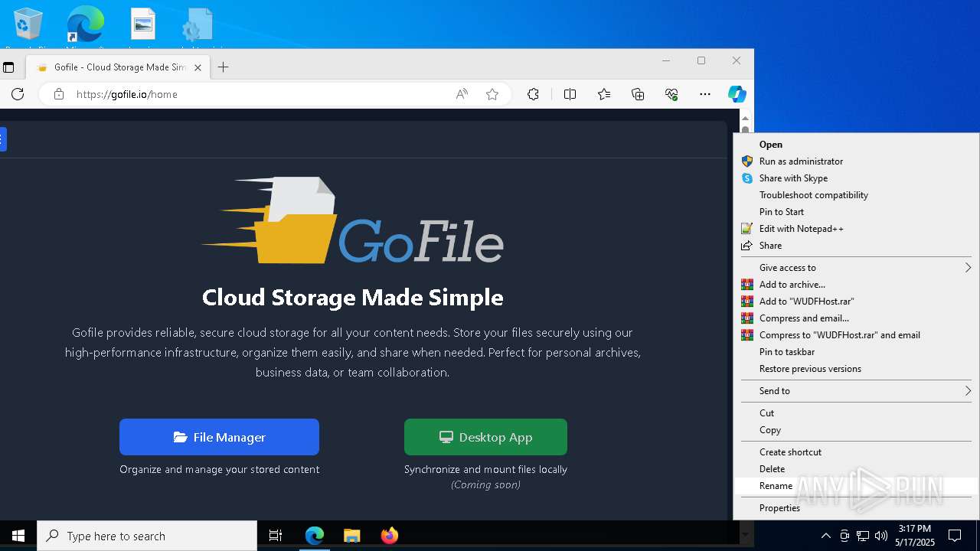Choose Compress to "WUDFHost.rar" and email
The width and height of the screenshot is (980, 551).
pyautogui.click(x=856, y=335)
